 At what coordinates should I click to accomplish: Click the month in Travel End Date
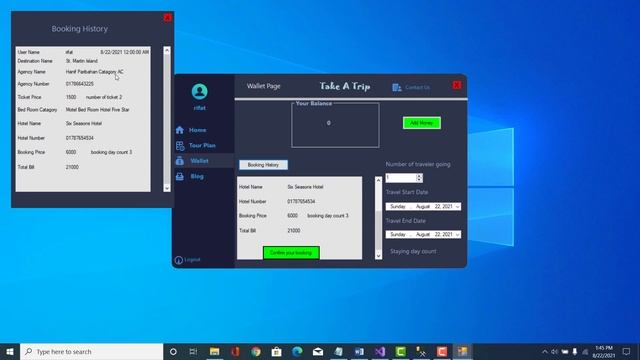click(423, 235)
